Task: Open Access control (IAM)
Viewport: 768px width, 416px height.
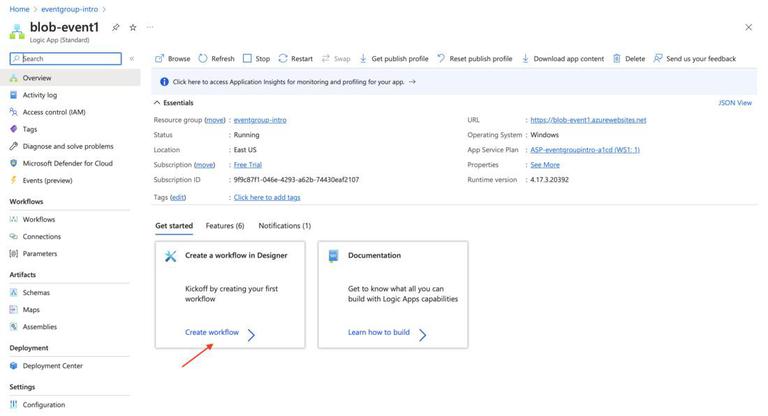Action: coord(54,112)
